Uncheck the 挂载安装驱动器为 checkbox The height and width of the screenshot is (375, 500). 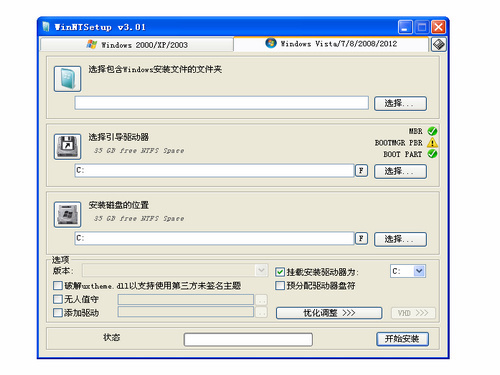[x=280, y=272]
